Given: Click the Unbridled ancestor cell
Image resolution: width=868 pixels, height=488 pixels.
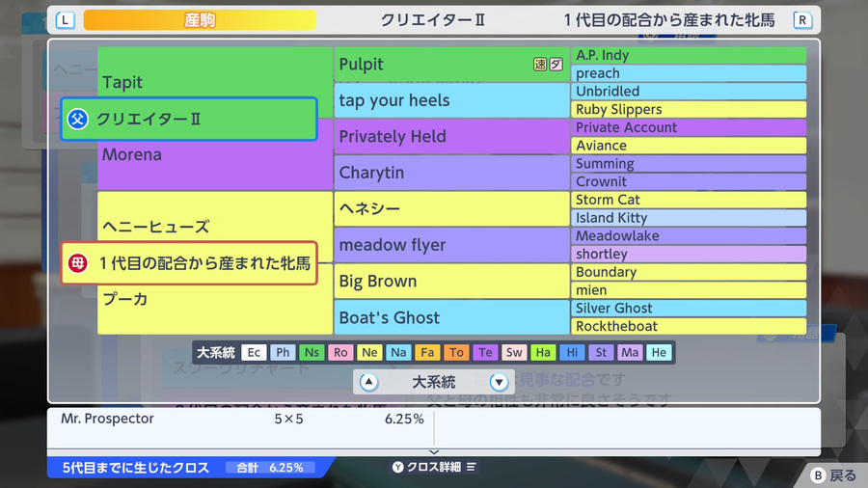Looking at the screenshot, I should tap(689, 92).
